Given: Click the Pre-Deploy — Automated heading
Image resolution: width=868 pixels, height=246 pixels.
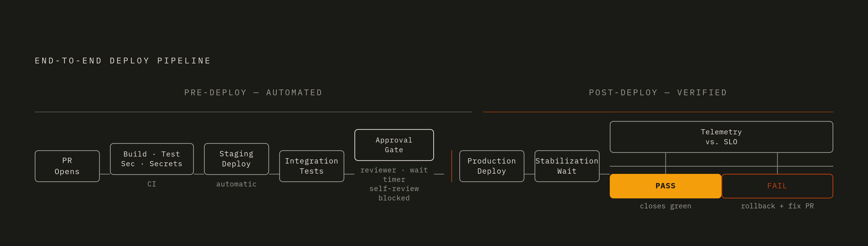Looking at the screenshot, I should click(253, 93).
